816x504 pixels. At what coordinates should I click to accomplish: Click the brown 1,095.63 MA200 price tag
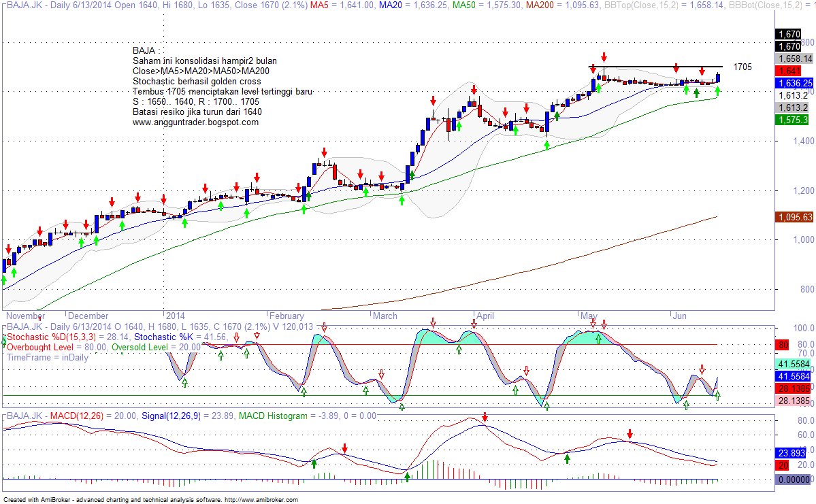(x=795, y=217)
